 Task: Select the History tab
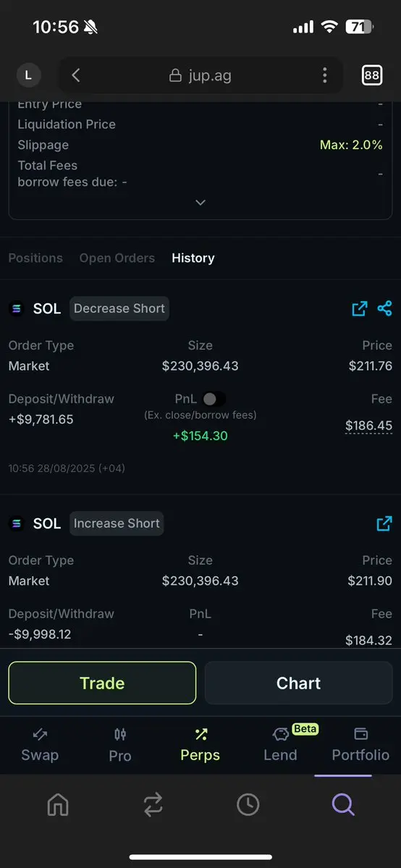[193, 258]
